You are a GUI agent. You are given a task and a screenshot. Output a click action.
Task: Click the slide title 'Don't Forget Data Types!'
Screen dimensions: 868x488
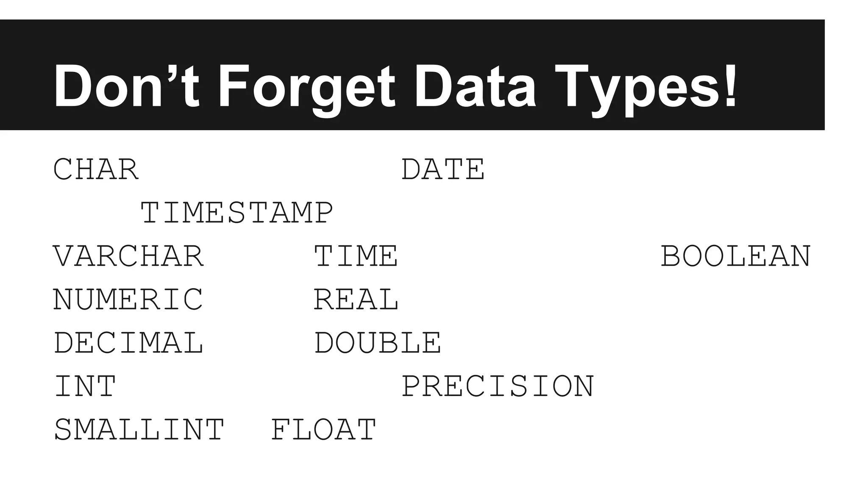click(x=395, y=87)
